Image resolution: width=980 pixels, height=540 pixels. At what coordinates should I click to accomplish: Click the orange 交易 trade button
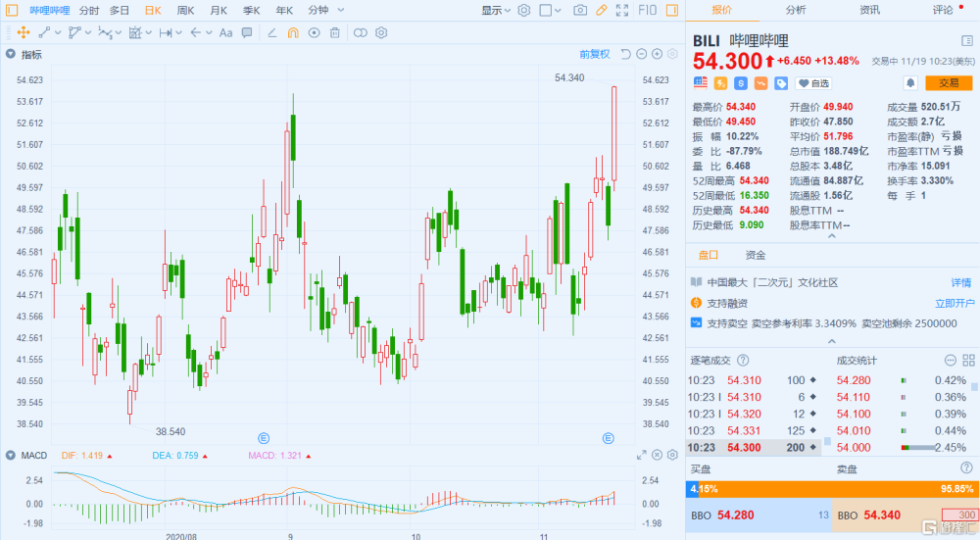[949, 82]
